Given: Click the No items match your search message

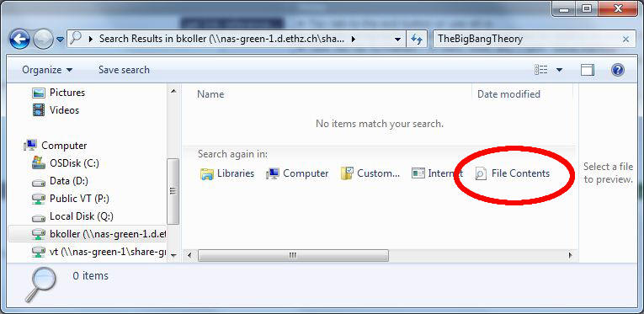Looking at the screenshot, I should [x=380, y=124].
